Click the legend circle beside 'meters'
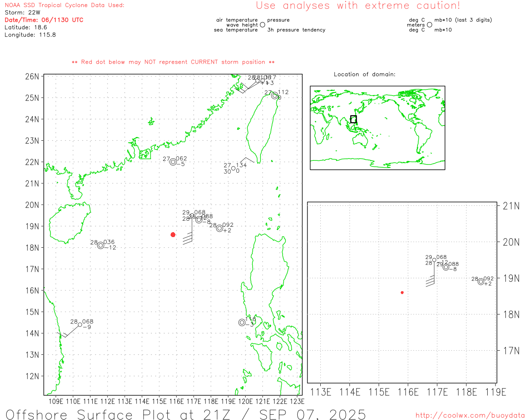Image resolution: width=525 pixels, height=420 pixels. tap(429, 25)
